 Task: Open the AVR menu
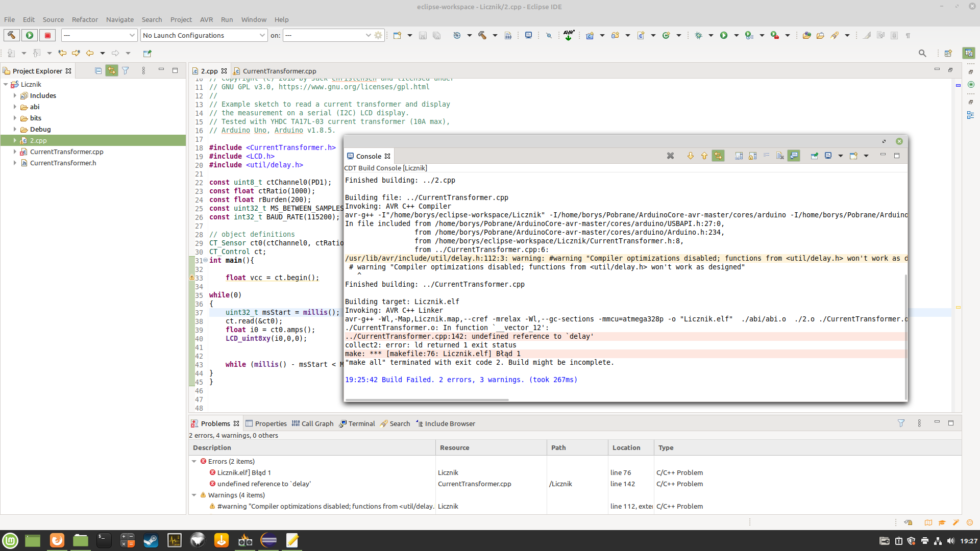(206, 19)
